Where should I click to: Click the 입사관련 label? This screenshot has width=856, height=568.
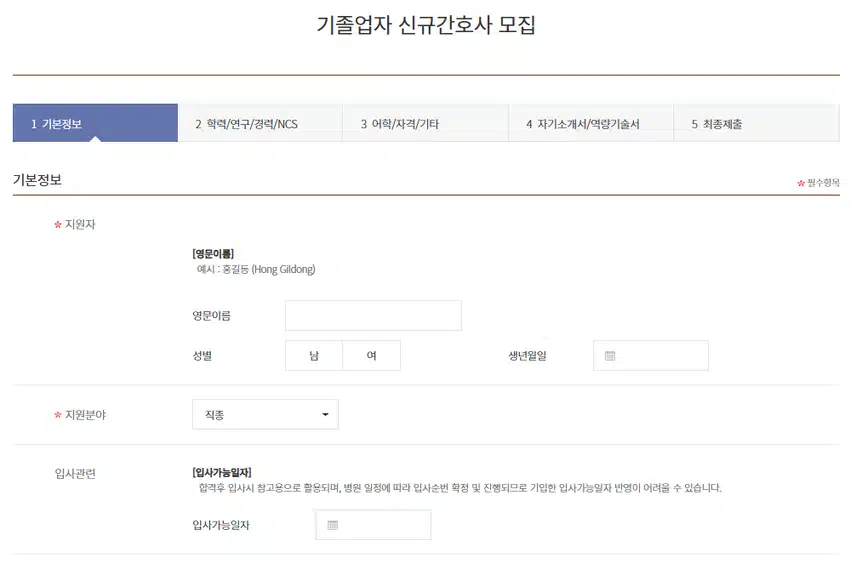click(x=75, y=474)
